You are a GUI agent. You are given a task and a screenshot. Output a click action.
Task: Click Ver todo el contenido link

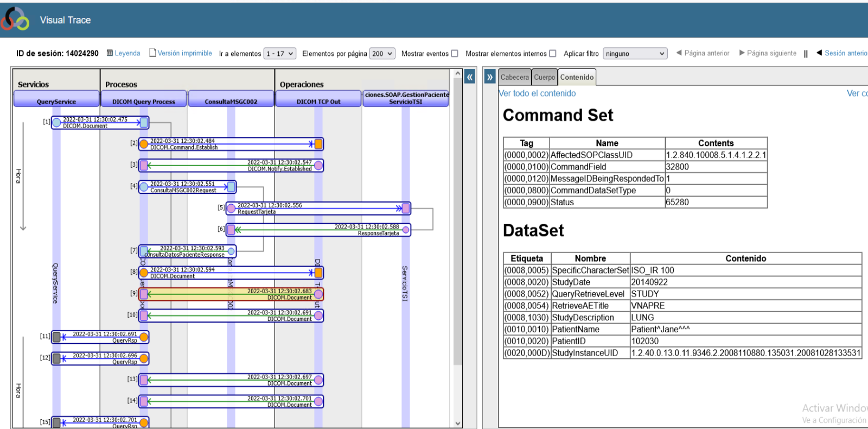[537, 93]
